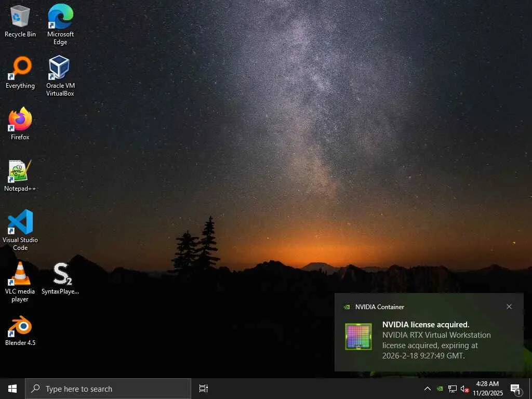Screen dimensions: 532x399
Task: Select the Microsoft Edge desktop shortcut
Action: pyautogui.click(x=60, y=24)
